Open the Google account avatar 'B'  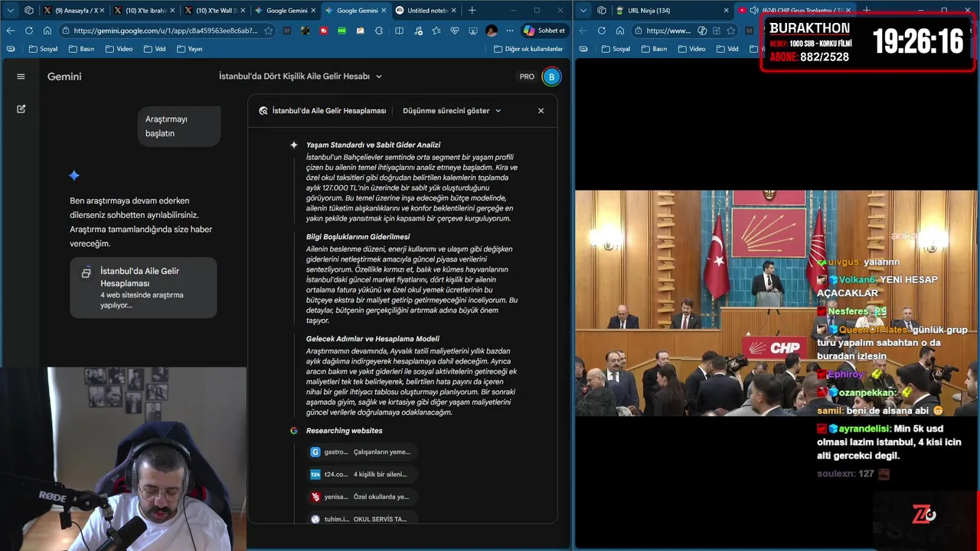[x=551, y=77]
